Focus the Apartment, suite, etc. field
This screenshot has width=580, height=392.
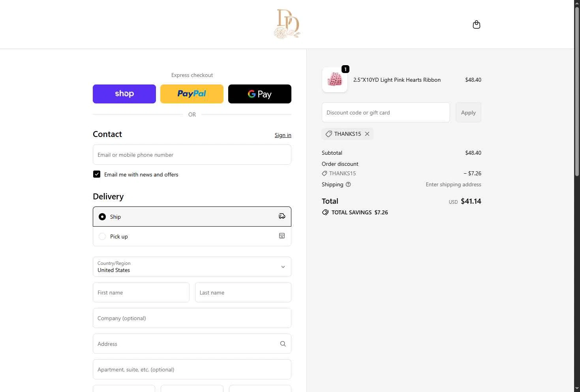pos(192,369)
